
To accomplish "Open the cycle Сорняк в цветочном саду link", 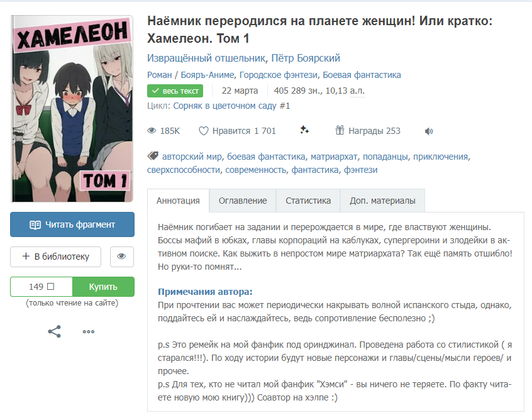I will click(225, 106).
